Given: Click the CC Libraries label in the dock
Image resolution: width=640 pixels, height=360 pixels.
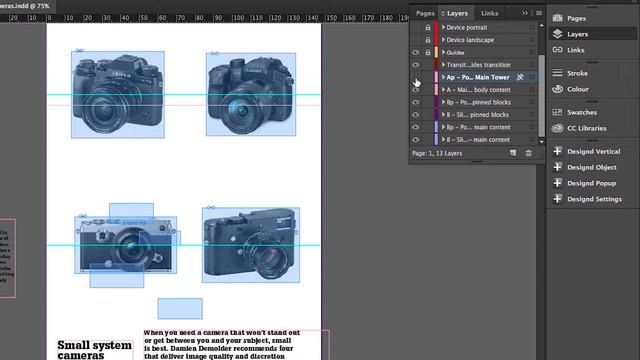Looking at the screenshot, I should pyautogui.click(x=587, y=128).
